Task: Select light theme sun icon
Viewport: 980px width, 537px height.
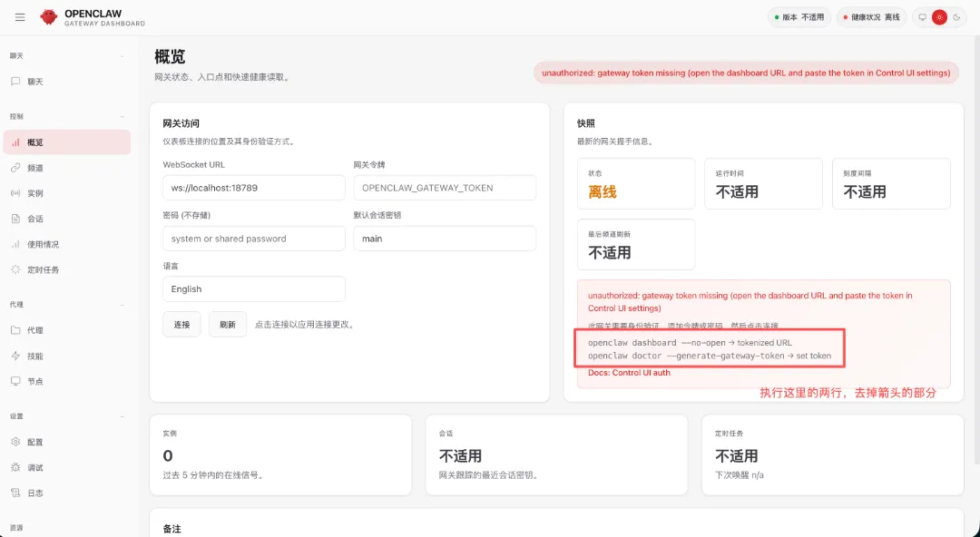Action: [x=939, y=17]
